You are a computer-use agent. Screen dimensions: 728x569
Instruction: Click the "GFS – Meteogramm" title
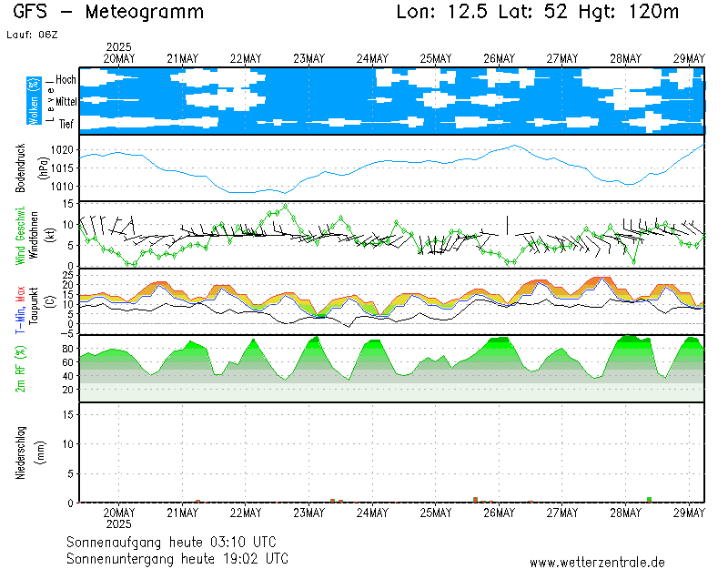(108, 12)
